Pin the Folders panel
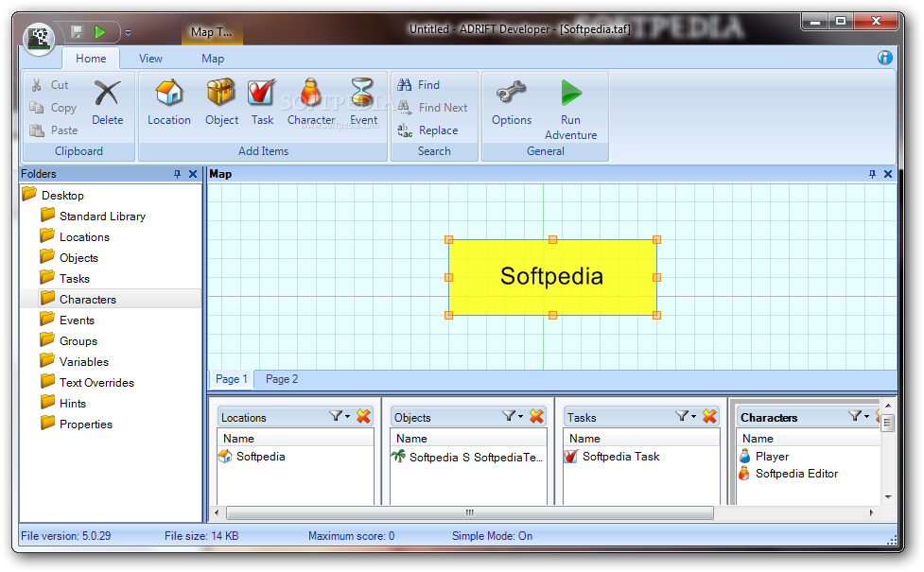Image resolution: width=924 pixels, height=572 pixels. [x=178, y=174]
